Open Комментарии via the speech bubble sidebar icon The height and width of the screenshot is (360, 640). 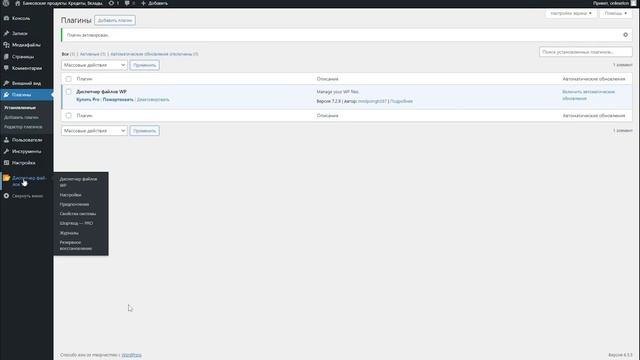(6, 68)
